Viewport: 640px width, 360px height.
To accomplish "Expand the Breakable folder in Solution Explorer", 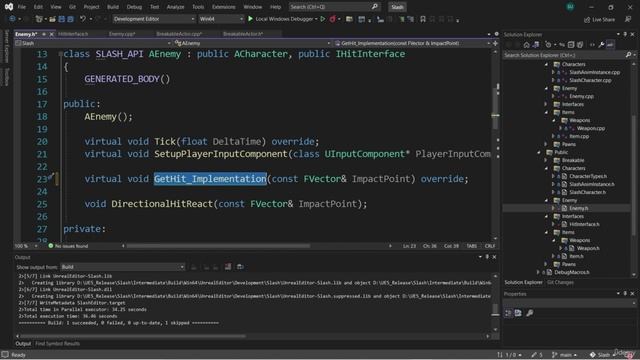I will coord(546,160).
